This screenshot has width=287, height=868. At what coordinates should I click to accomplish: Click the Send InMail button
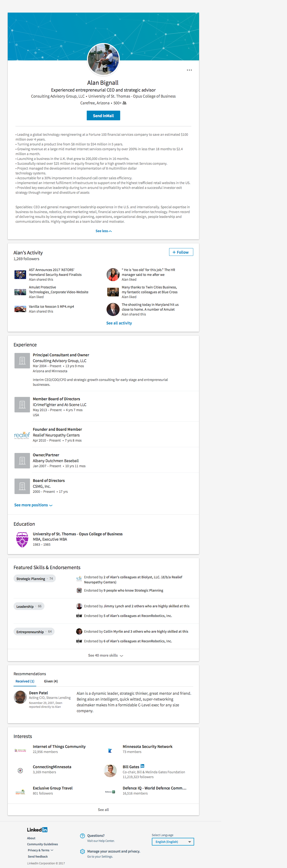pos(103,115)
